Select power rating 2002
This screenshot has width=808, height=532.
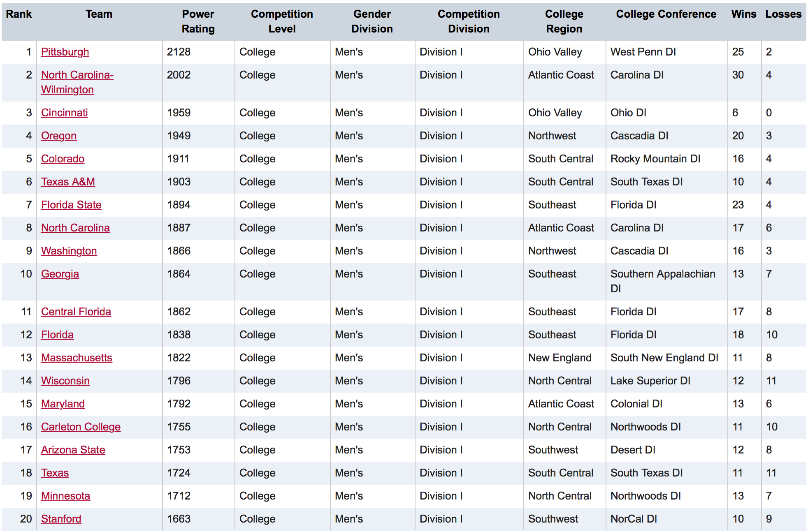(179, 75)
